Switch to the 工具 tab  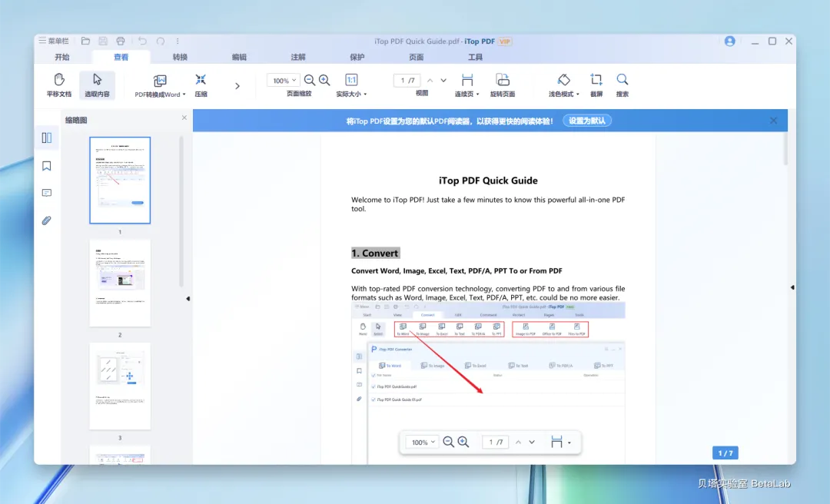[476, 57]
